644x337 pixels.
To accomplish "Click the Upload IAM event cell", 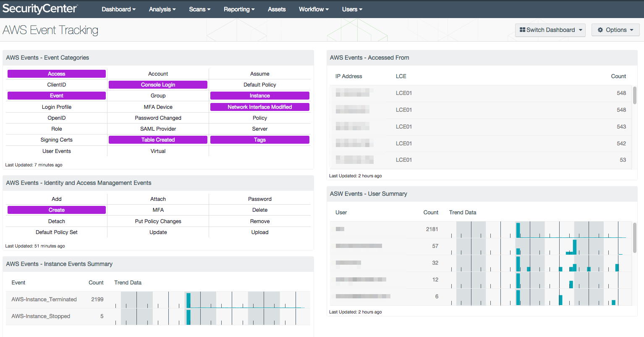I will click(x=260, y=232).
